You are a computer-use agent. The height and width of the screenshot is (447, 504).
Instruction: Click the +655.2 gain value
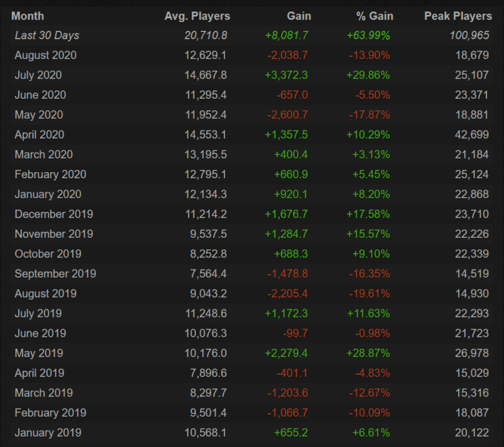(x=291, y=433)
